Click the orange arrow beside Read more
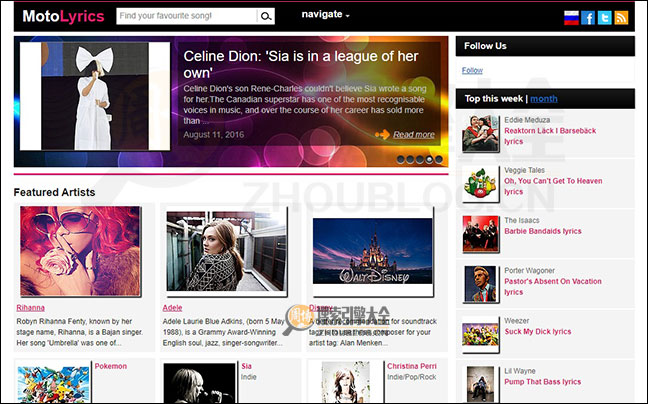Viewport: 648px width, 404px height. (382, 134)
